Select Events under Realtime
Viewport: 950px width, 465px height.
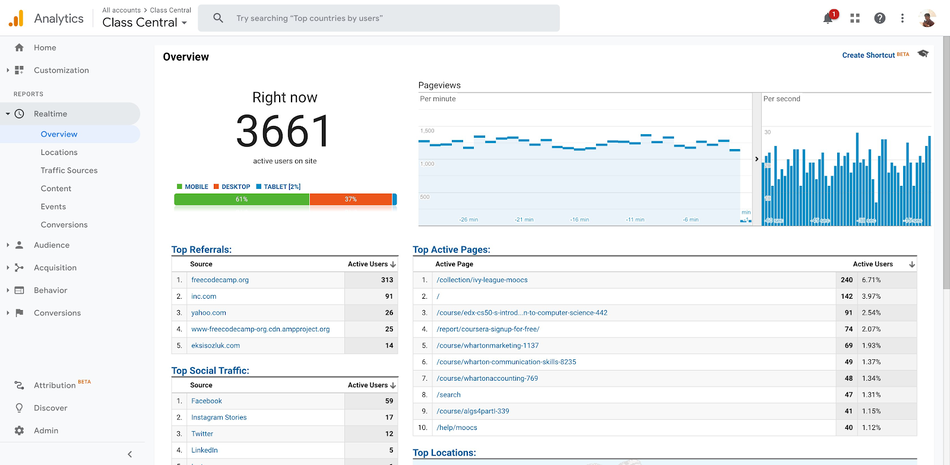[x=53, y=207]
